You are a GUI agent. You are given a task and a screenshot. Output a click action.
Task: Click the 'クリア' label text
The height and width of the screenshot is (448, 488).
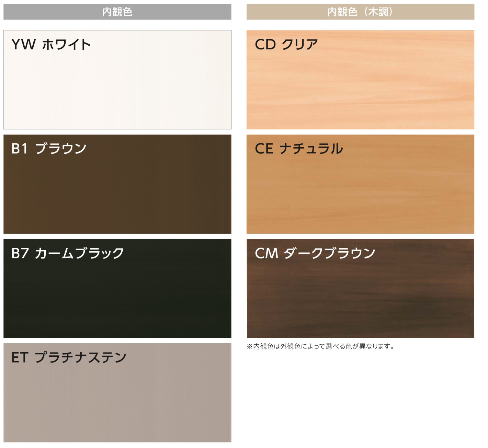(300, 45)
